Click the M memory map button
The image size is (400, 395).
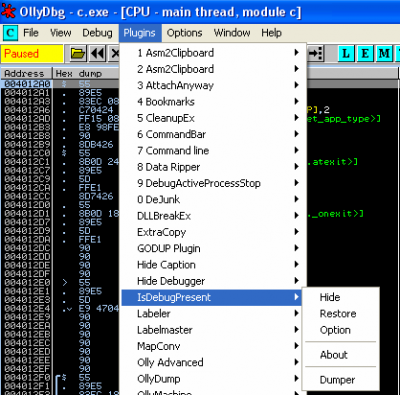click(x=384, y=54)
